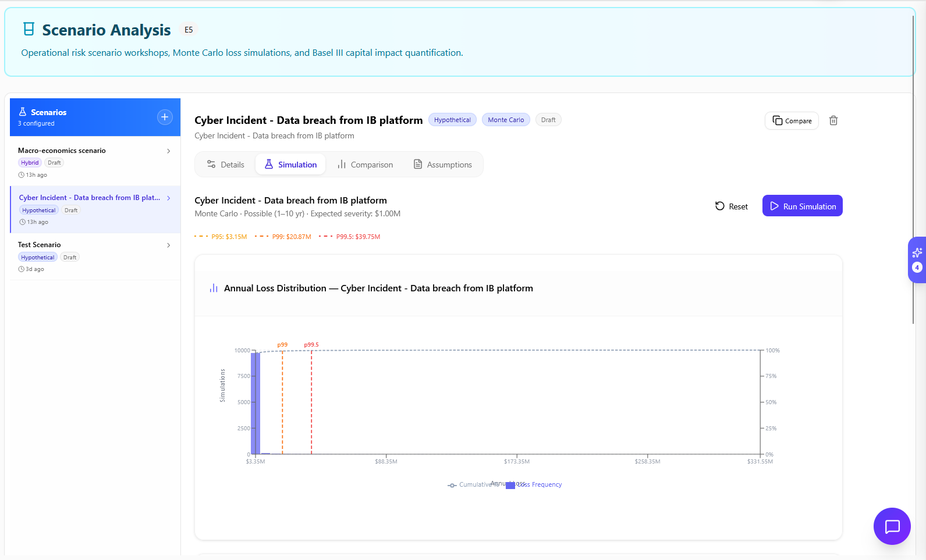Reset the simulation

point(732,206)
